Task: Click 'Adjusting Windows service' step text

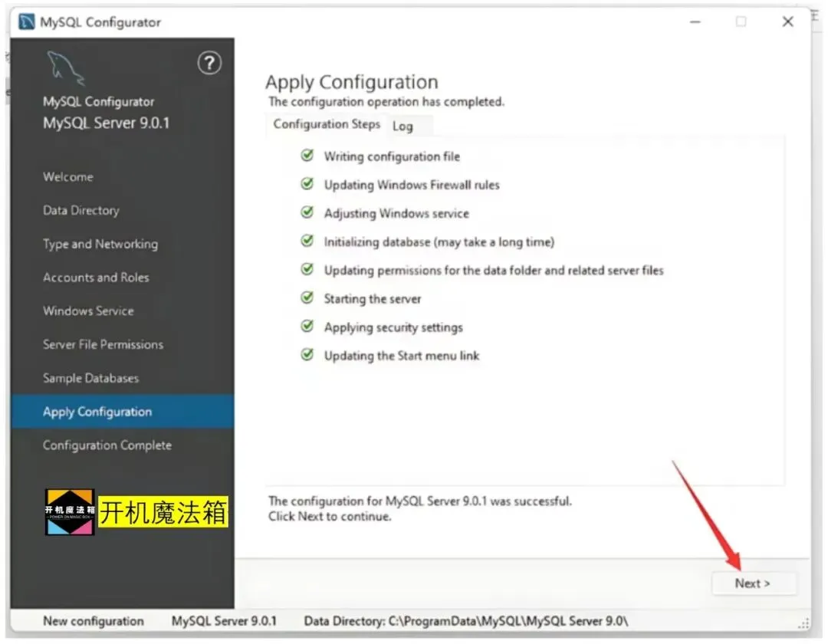Action: [x=396, y=214]
